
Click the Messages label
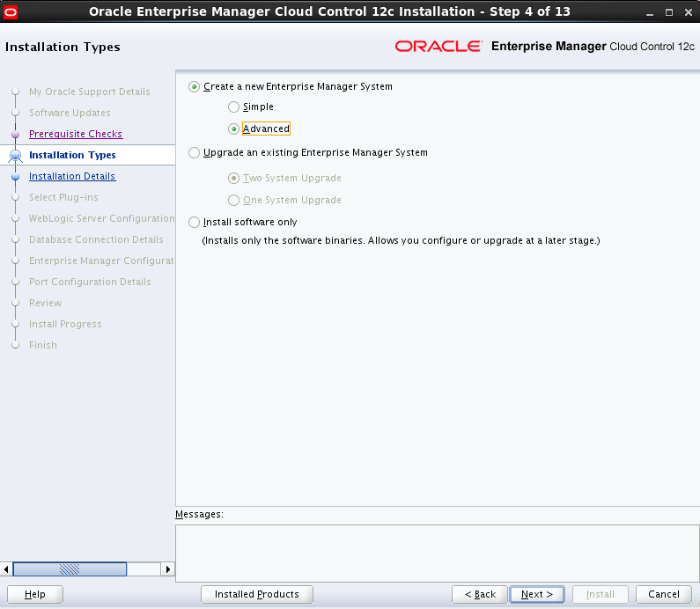tap(199, 515)
